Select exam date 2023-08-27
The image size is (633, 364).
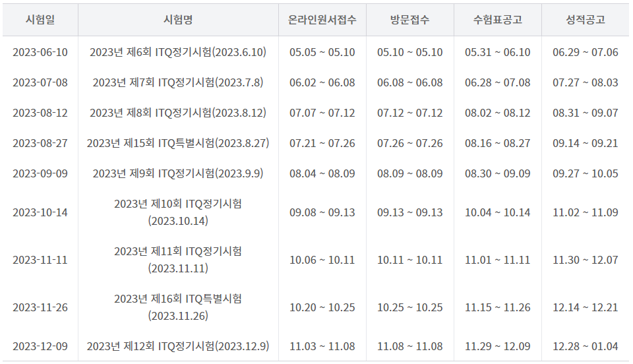pos(40,143)
